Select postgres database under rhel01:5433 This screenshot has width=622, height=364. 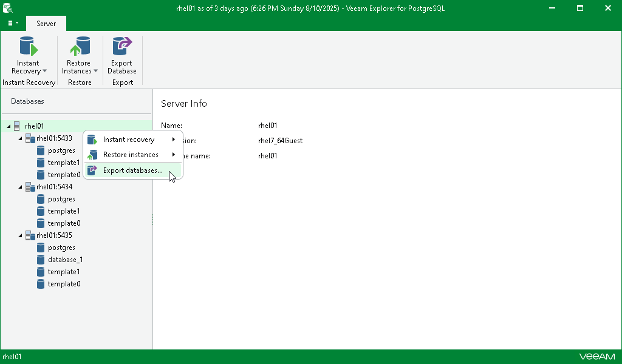coord(61,150)
